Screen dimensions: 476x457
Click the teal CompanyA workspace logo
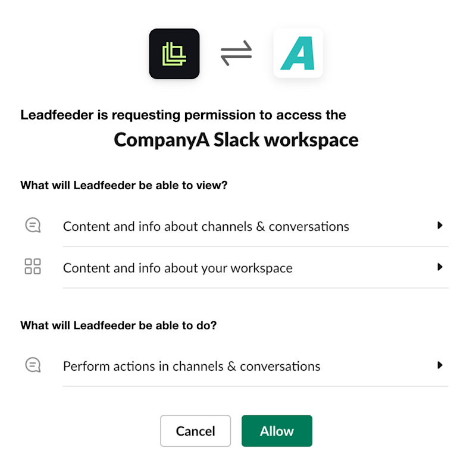point(298,53)
